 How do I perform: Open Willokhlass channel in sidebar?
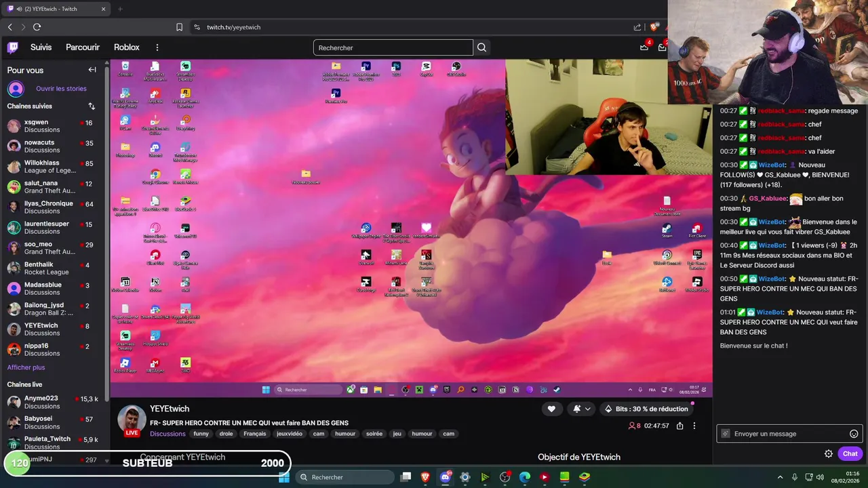coord(53,167)
